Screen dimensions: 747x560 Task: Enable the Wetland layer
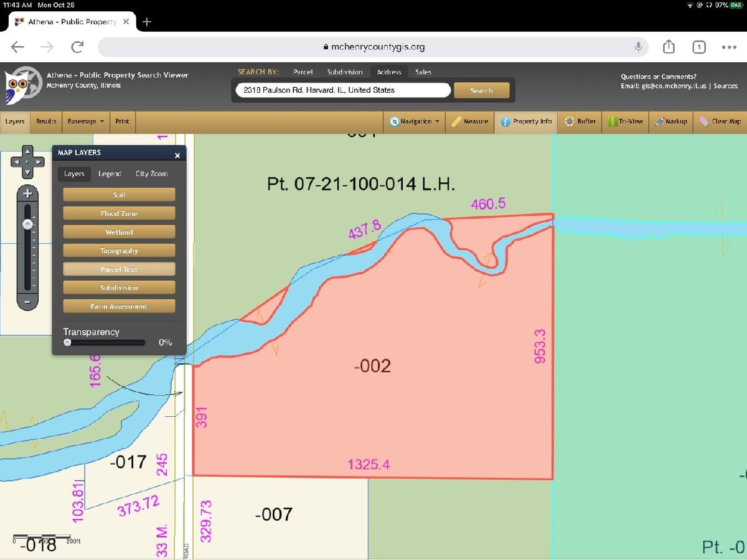(x=119, y=232)
